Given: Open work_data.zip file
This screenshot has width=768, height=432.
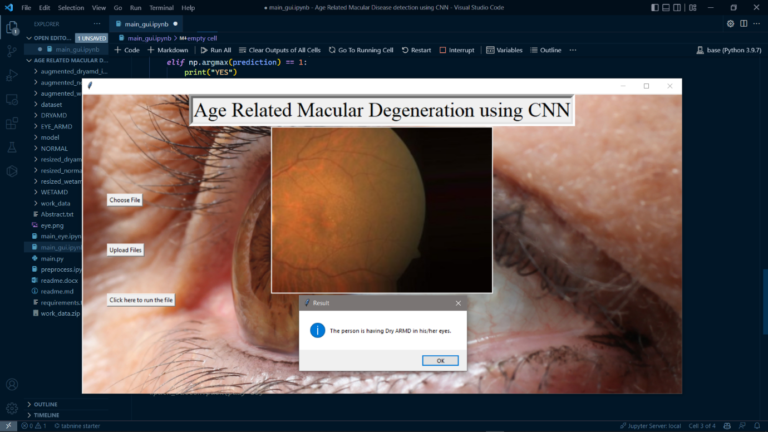Looking at the screenshot, I should pyautogui.click(x=60, y=313).
